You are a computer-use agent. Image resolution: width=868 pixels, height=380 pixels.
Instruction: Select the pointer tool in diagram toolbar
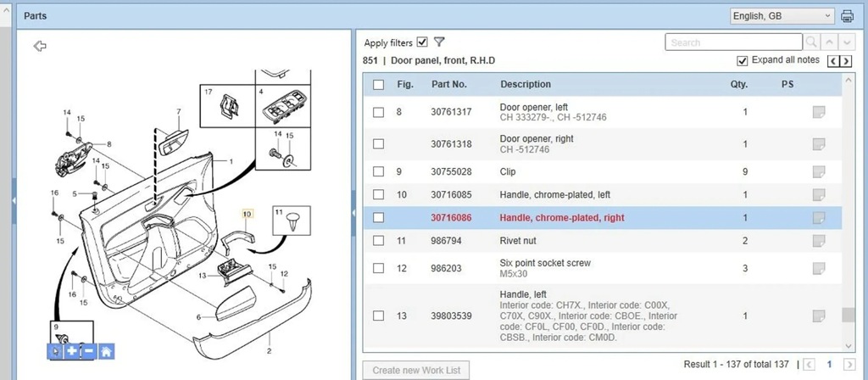point(55,351)
